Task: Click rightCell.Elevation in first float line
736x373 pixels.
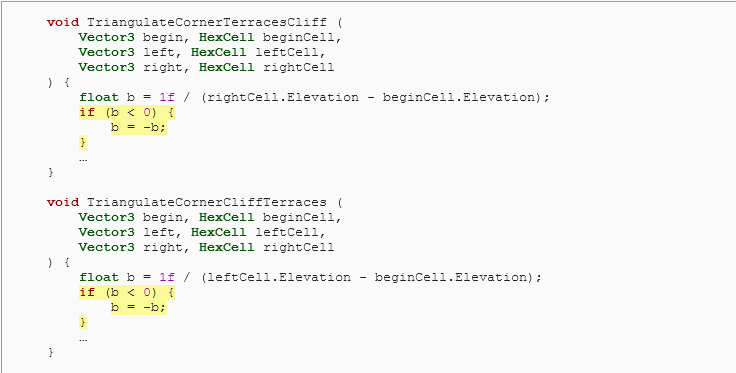Action: [x=283, y=97]
